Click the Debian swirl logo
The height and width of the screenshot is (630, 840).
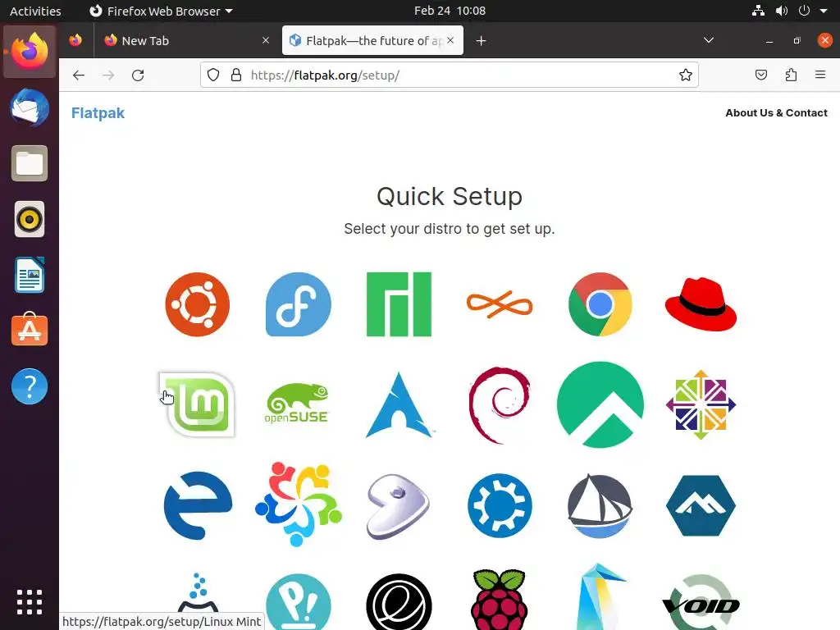(500, 405)
